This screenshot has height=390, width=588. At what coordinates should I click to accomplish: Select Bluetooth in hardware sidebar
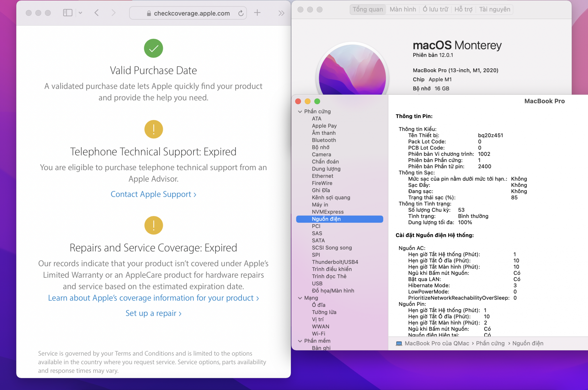(324, 140)
